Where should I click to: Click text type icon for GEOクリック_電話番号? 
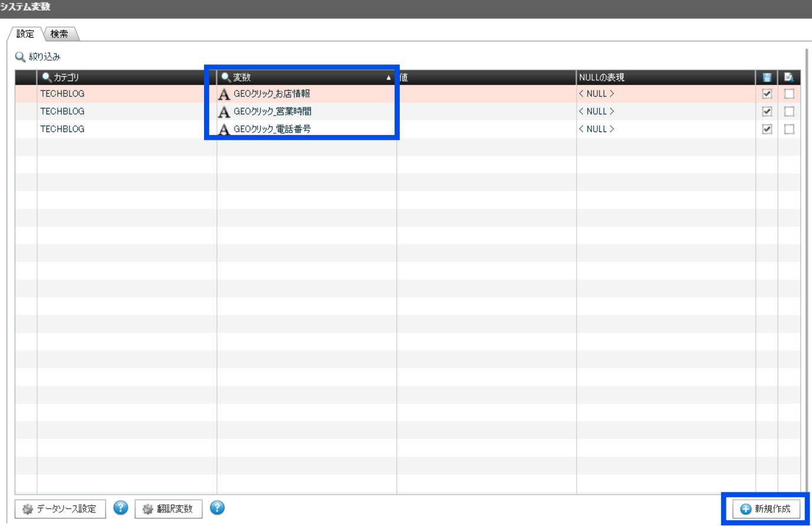224,129
